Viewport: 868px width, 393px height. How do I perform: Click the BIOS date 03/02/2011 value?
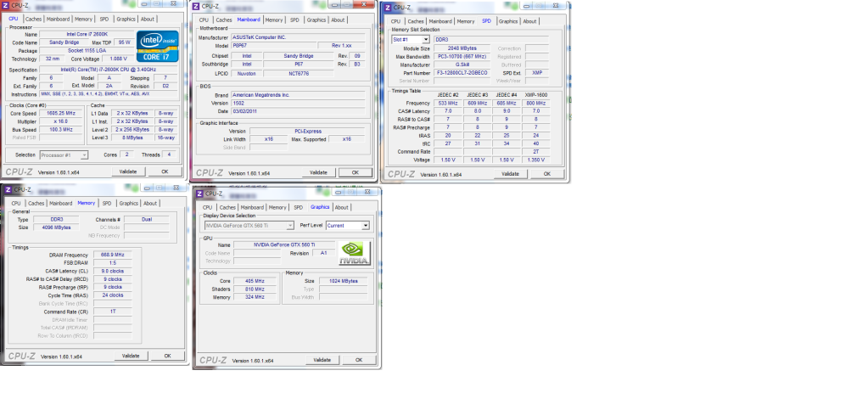click(299, 111)
